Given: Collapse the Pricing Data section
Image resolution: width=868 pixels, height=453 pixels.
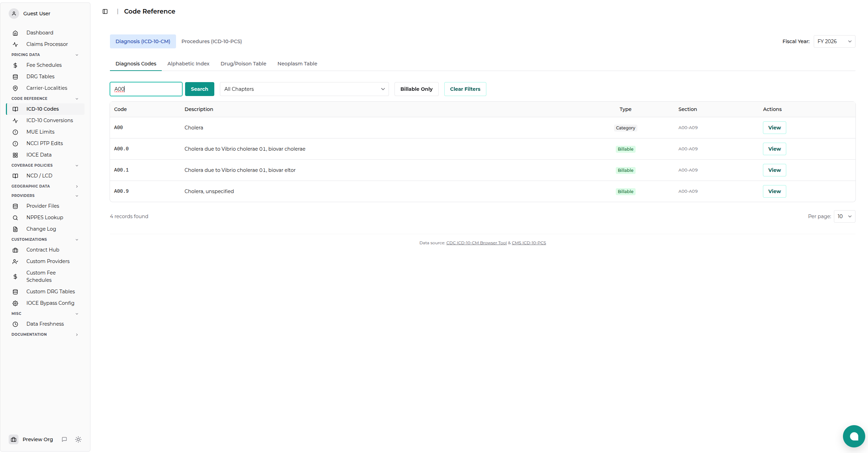Looking at the screenshot, I should (x=45, y=55).
